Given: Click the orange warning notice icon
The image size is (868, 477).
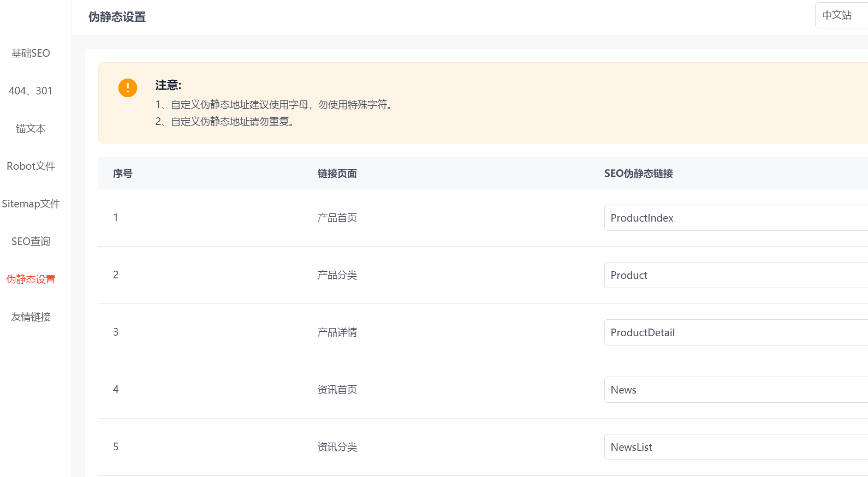Looking at the screenshot, I should pyautogui.click(x=128, y=87).
